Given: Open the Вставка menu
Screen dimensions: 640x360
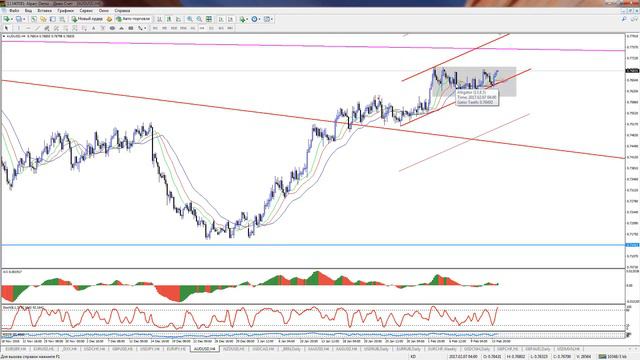Looking at the screenshot, I should pos(44,11).
